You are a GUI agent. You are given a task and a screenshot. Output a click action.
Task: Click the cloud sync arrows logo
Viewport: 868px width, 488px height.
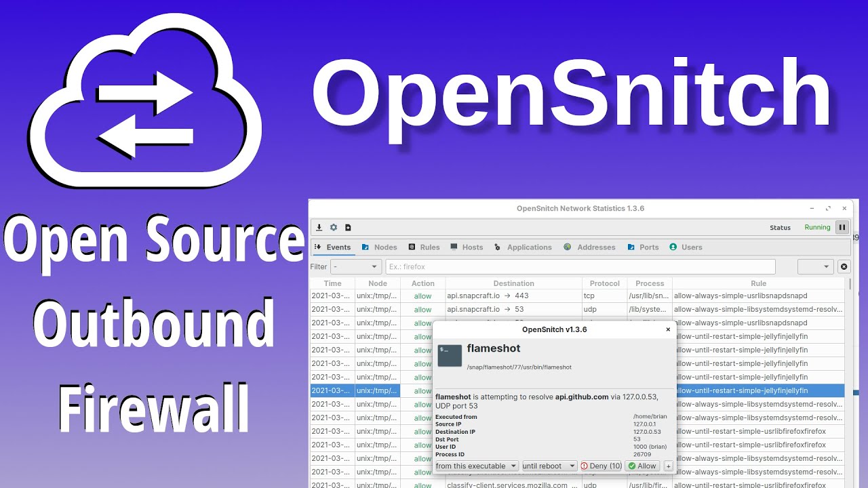click(x=145, y=102)
